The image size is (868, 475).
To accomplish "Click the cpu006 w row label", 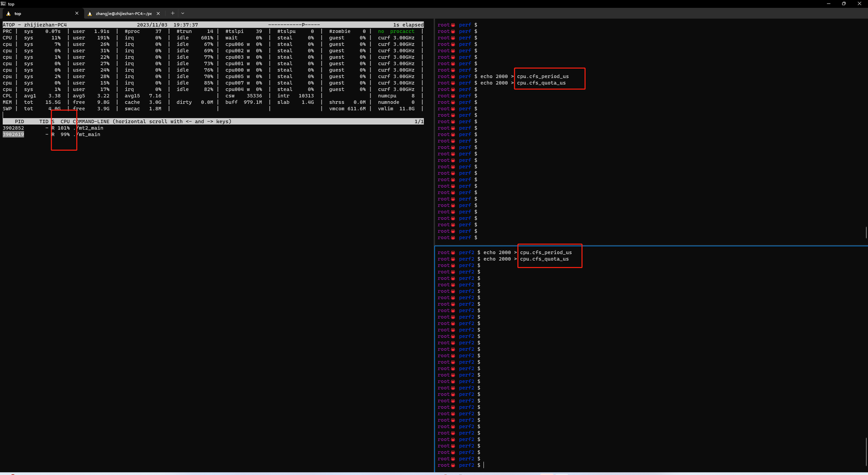I will pyautogui.click(x=237, y=44).
